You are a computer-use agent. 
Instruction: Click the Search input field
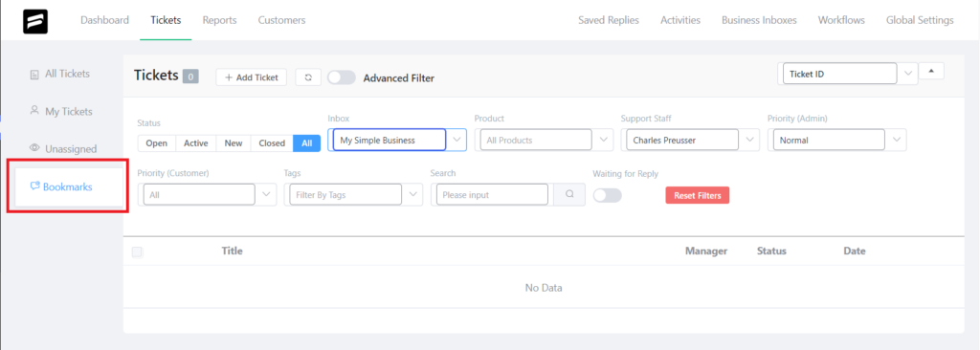pos(493,194)
